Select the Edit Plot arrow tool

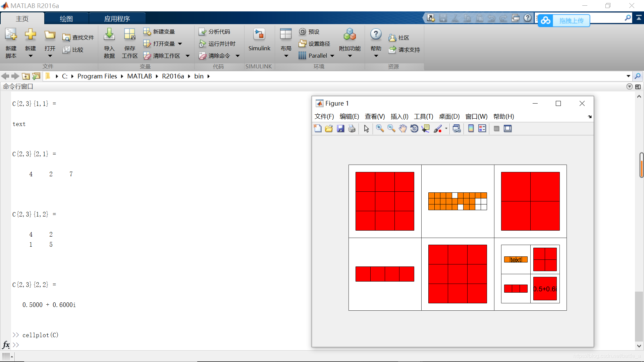(367, 128)
